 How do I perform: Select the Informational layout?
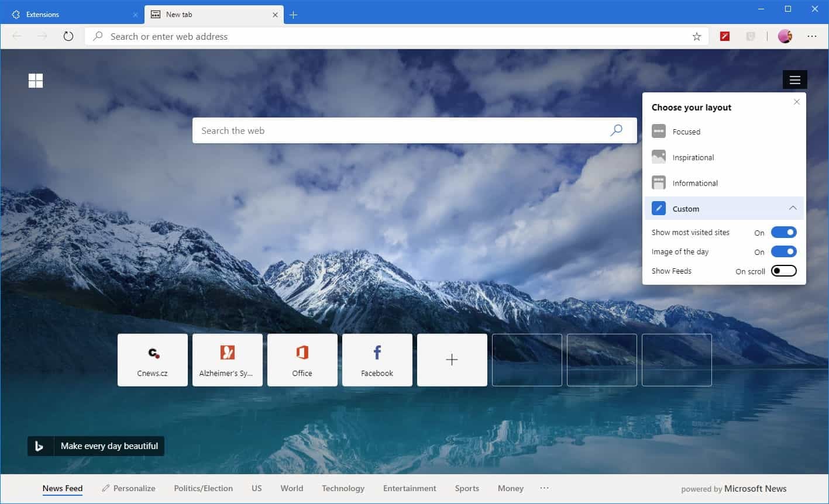pos(724,183)
